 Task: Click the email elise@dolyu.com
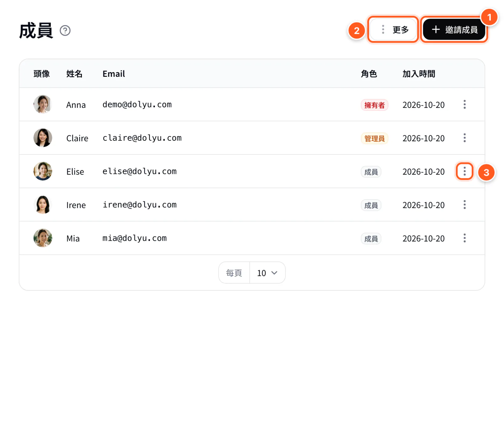click(x=140, y=171)
